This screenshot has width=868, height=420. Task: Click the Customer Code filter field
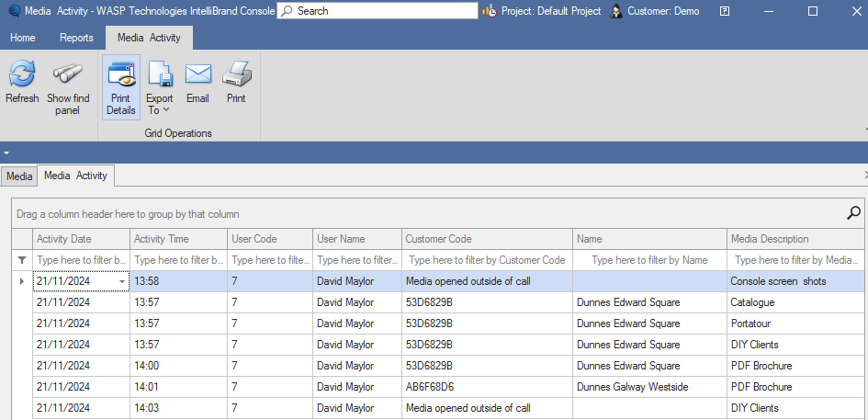click(487, 260)
